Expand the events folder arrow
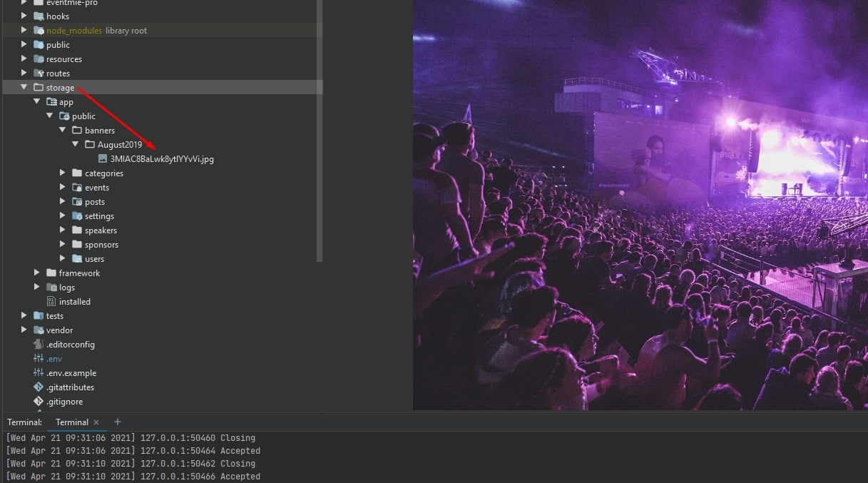This screenshot has width=868, height=483. pos(63,188)
